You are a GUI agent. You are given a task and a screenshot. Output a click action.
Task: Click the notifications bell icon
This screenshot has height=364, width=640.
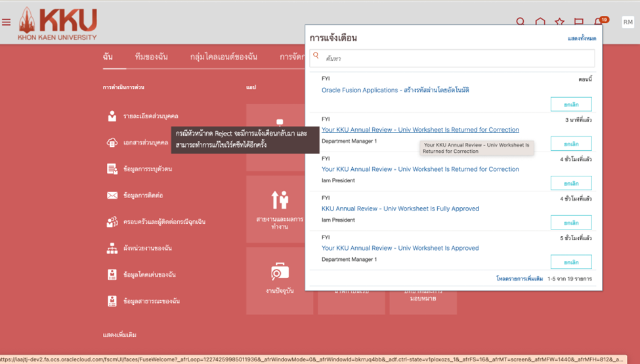(599, 23)
